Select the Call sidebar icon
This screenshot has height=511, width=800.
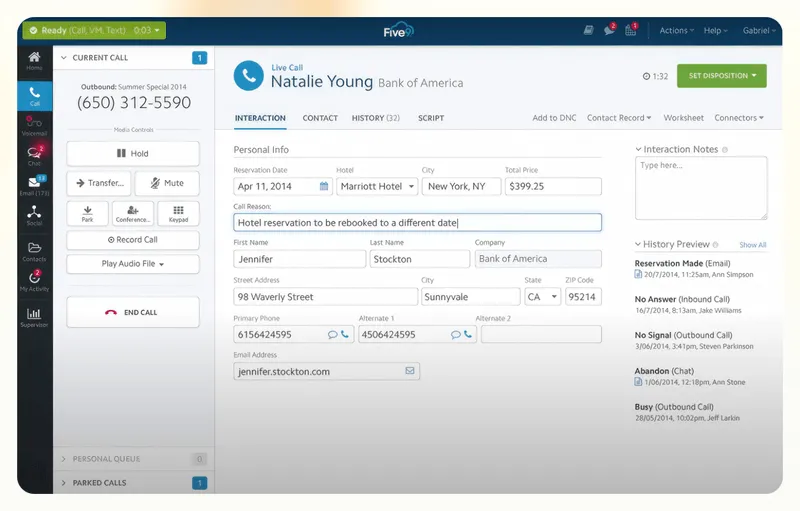pos(34,96)
